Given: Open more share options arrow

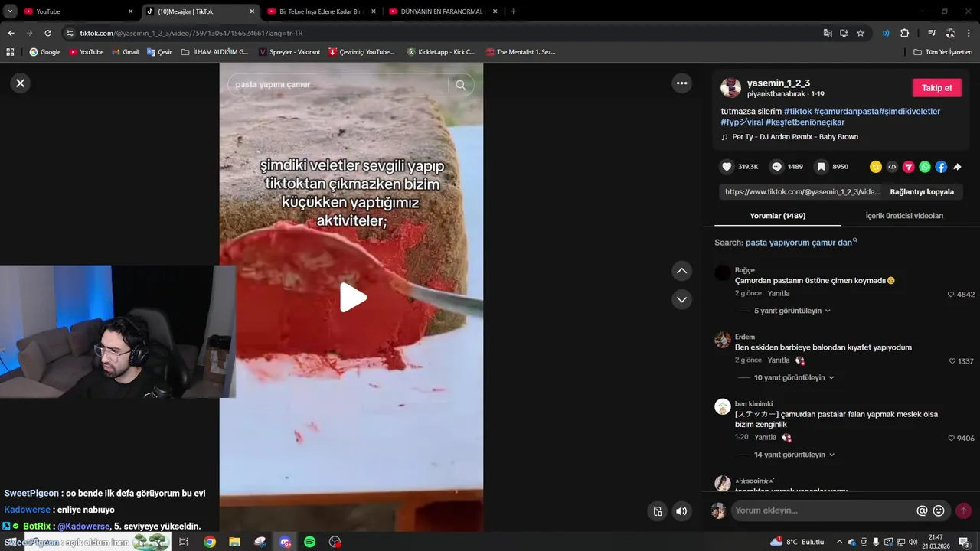Looking at the screenshot, I should (x=957, y=167).
